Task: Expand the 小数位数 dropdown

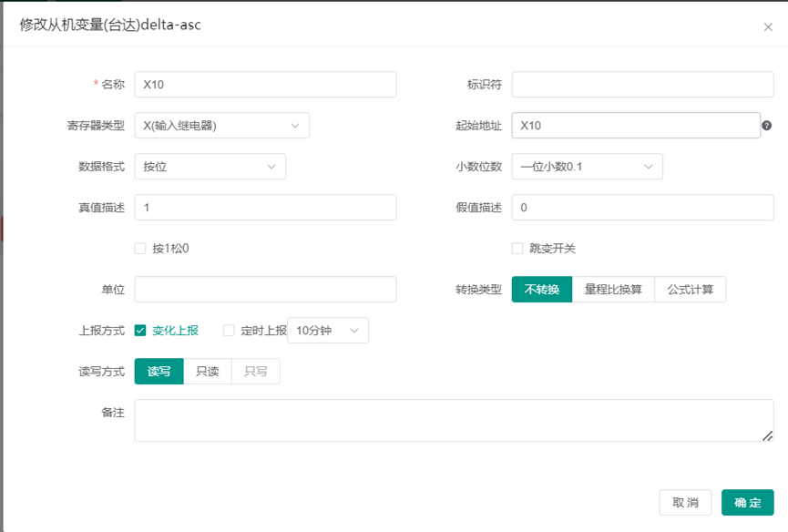Action: [x=587, y=167]
